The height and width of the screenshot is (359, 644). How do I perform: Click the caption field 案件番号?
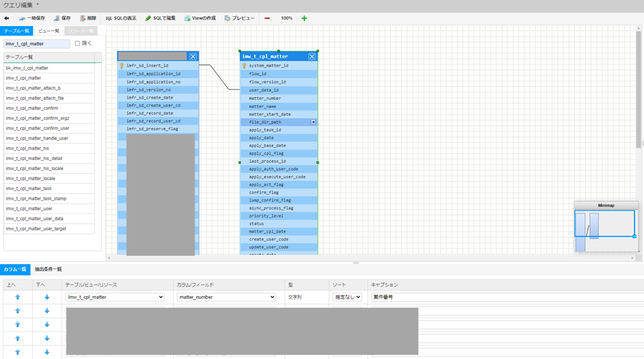(507, 297)
